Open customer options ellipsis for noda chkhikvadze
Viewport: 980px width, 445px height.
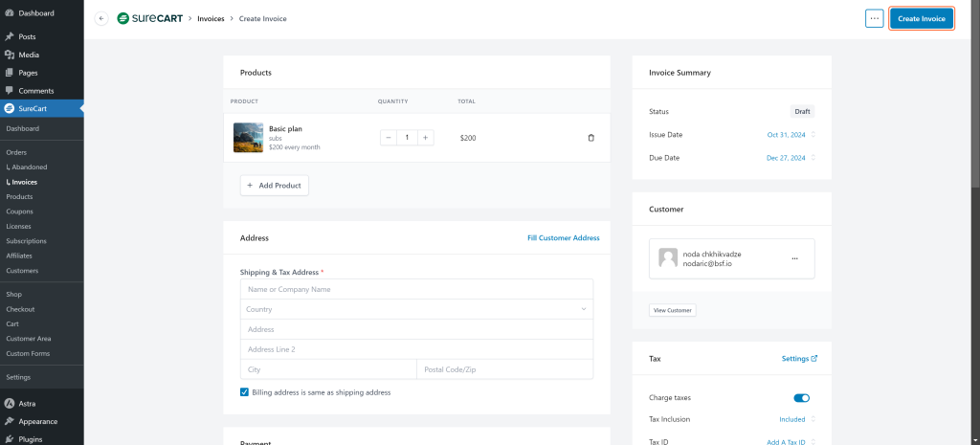point(793,258)
